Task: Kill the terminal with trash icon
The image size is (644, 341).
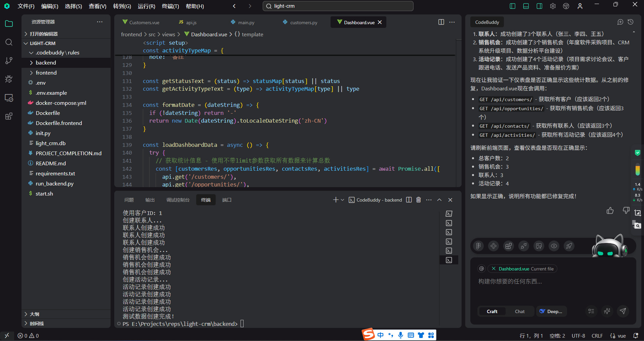Action: tap(419, 200)
